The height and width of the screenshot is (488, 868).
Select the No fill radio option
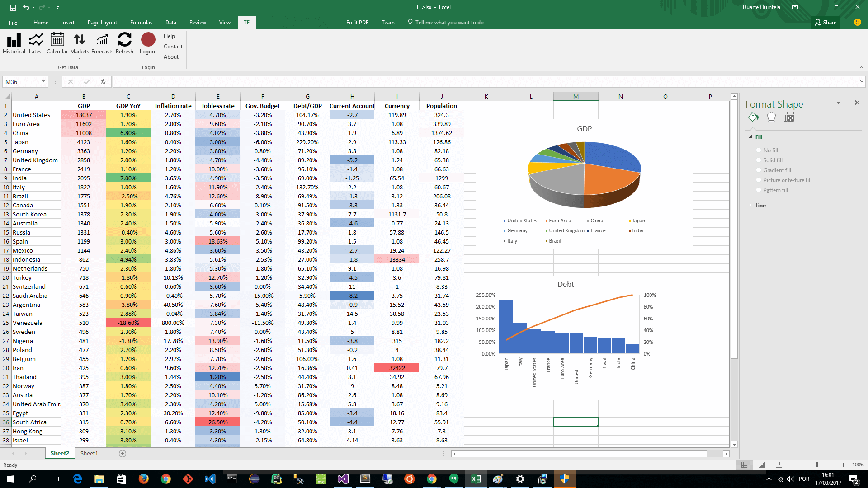pos(759,150)
